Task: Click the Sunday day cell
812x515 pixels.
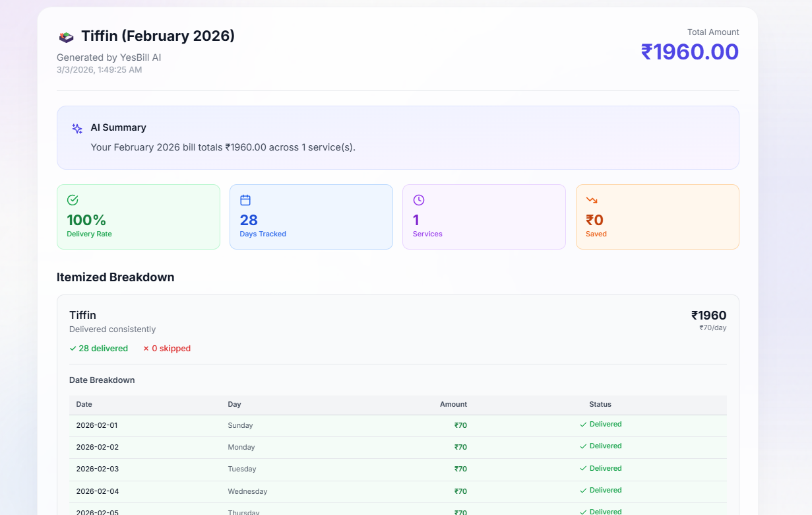Action: point(240,425)
